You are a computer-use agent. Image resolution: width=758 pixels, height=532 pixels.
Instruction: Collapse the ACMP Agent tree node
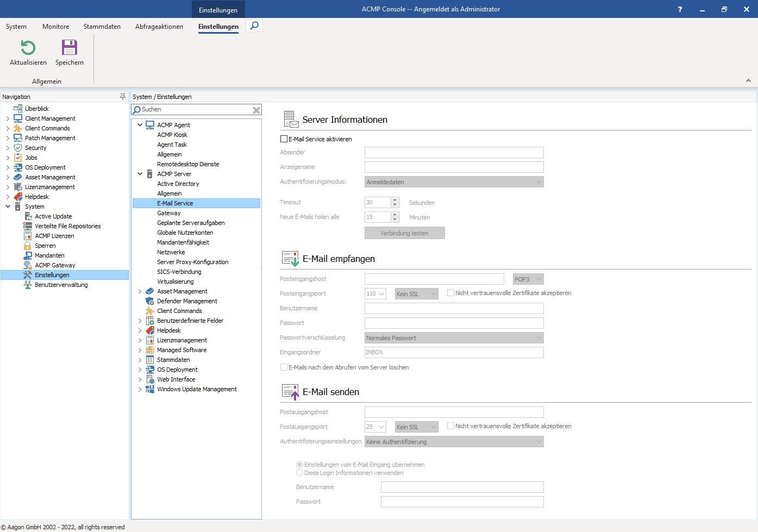point(140,125)
